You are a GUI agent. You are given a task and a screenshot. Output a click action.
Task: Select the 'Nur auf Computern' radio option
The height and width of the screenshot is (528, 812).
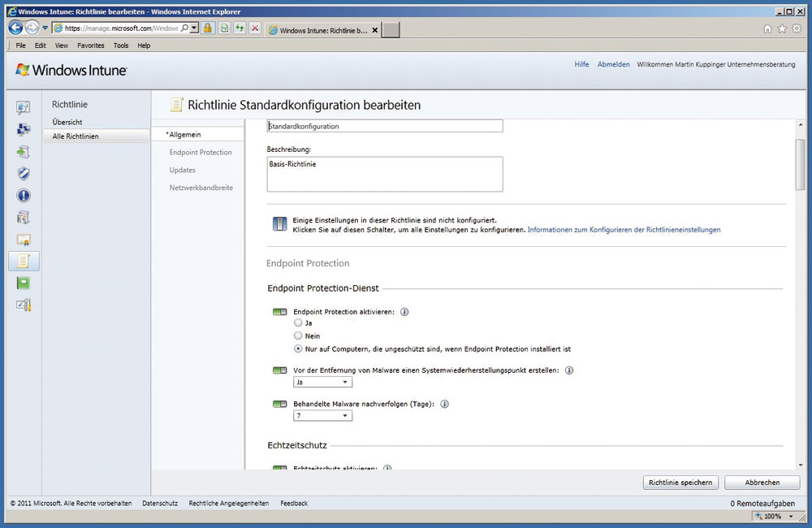pyautogui.click(x=298, y=348)
